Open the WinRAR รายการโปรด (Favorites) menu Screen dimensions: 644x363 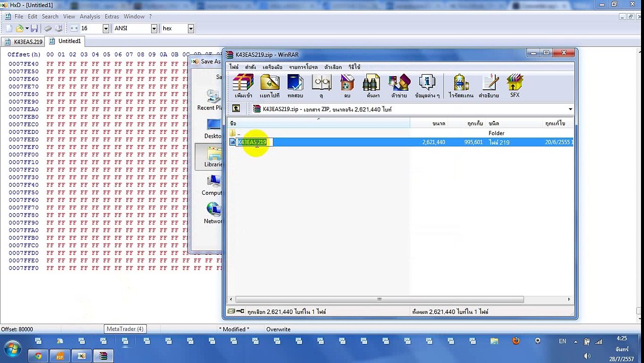coord(303,67)
